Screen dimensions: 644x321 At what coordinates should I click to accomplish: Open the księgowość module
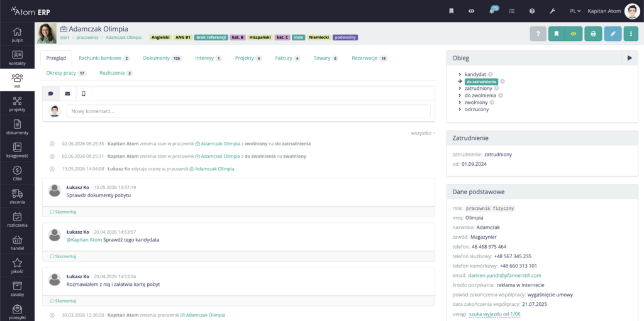pyautogui.click(x=17, y=150)
